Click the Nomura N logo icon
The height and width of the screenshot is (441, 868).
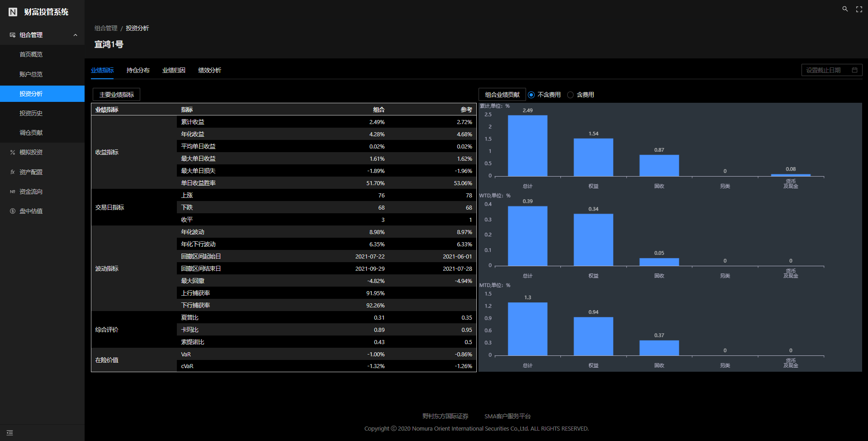click(x=13, y=12)
